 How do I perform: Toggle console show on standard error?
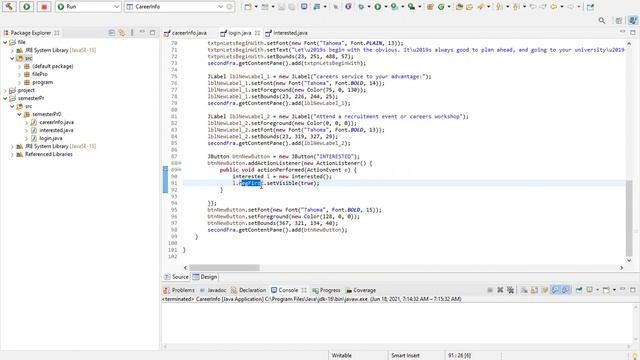565,290
